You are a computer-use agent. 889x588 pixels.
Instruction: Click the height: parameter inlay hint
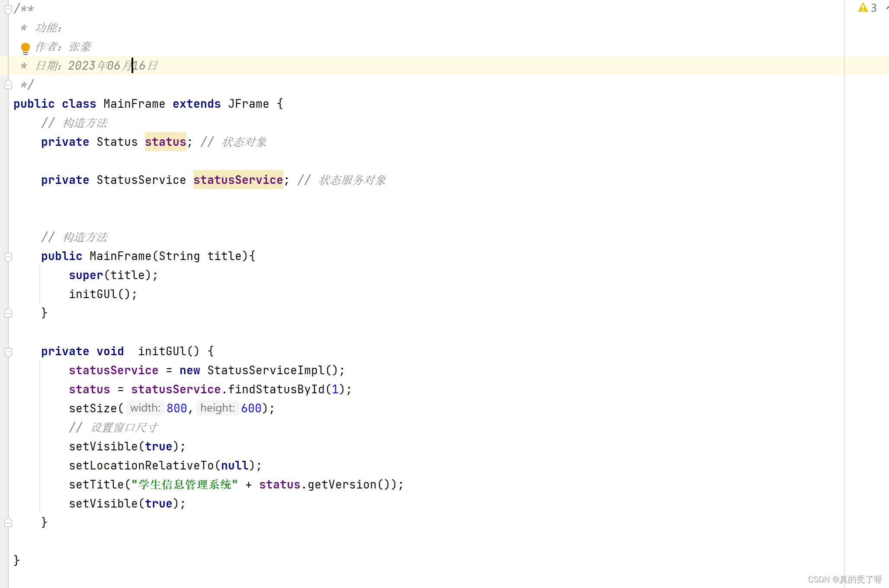tap(217, 408)
